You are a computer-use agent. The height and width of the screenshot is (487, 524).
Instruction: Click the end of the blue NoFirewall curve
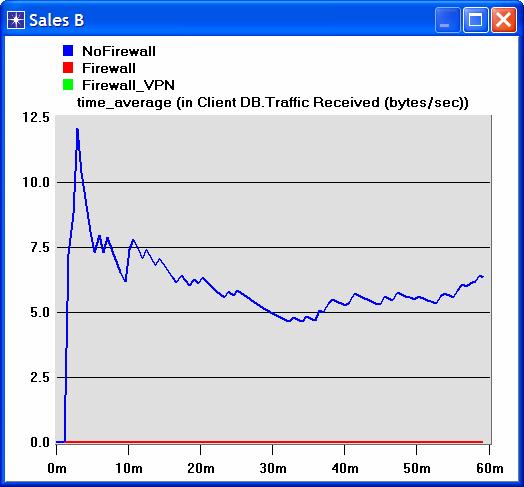[x=483, y=277]
